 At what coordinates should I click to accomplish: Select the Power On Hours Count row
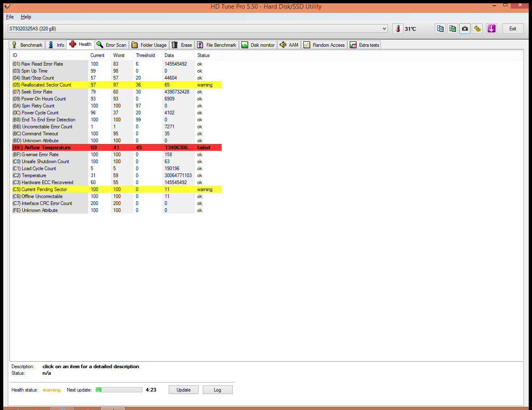(117, 99)
